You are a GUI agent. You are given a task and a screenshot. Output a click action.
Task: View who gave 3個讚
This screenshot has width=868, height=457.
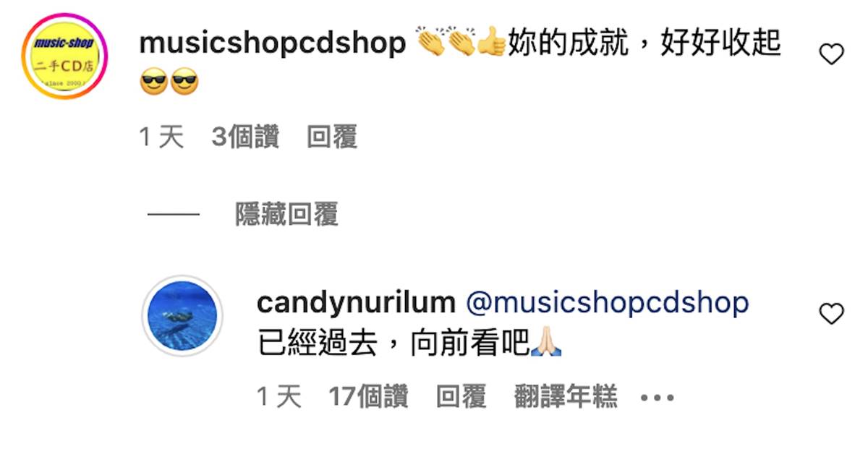(x=245, y=137)
